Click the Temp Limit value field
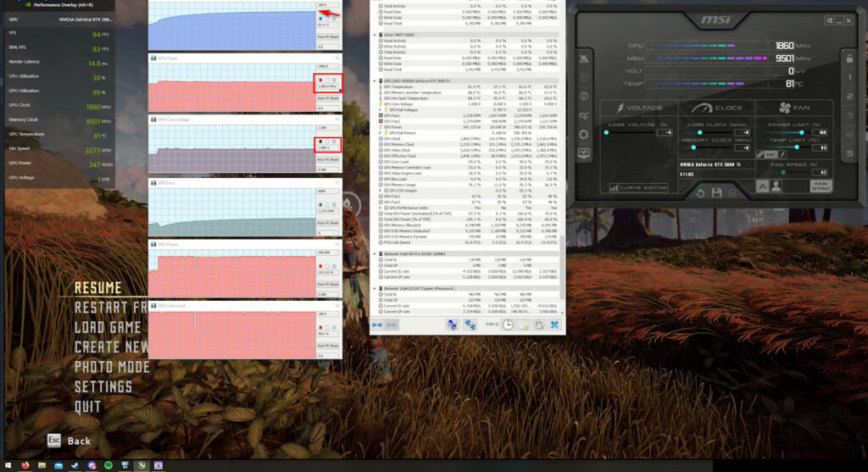Viewport: 868px width, 472px height. coord(821,147)
